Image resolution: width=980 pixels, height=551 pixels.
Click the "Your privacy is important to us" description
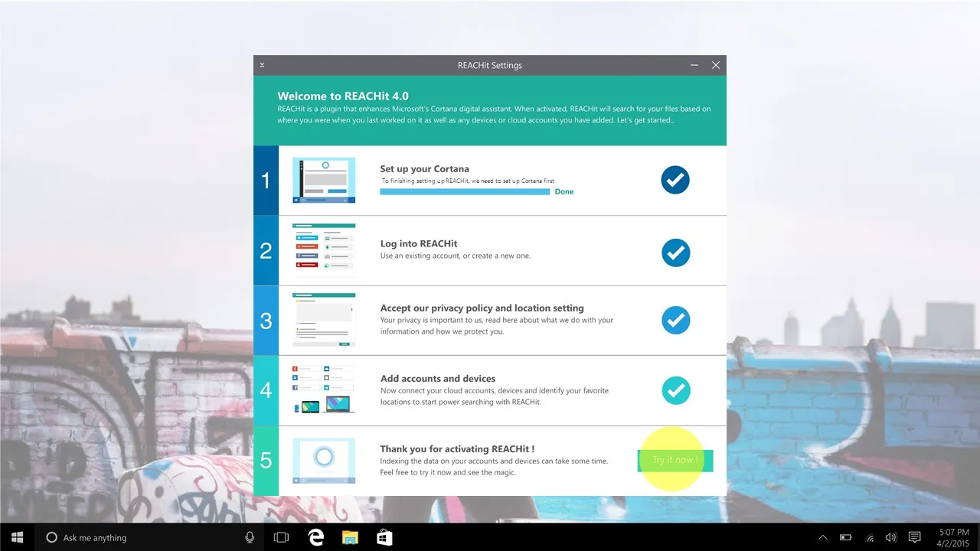click(x=497, y=326)
